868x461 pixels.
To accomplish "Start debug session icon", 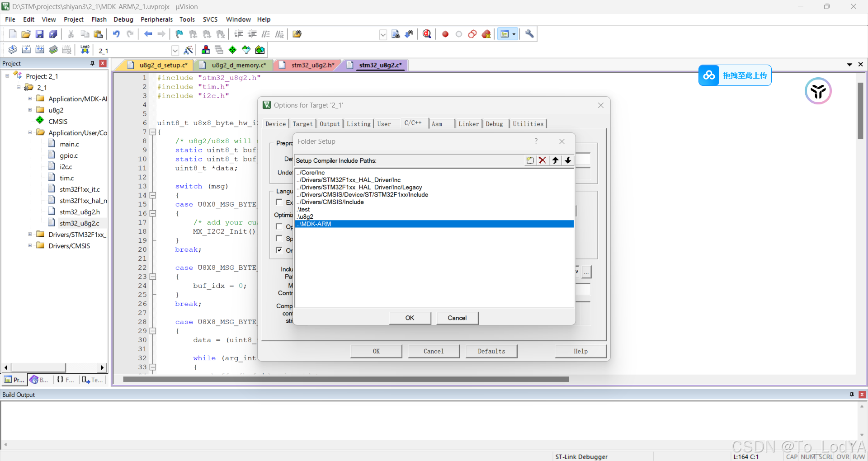I will (x=427, y=34).
